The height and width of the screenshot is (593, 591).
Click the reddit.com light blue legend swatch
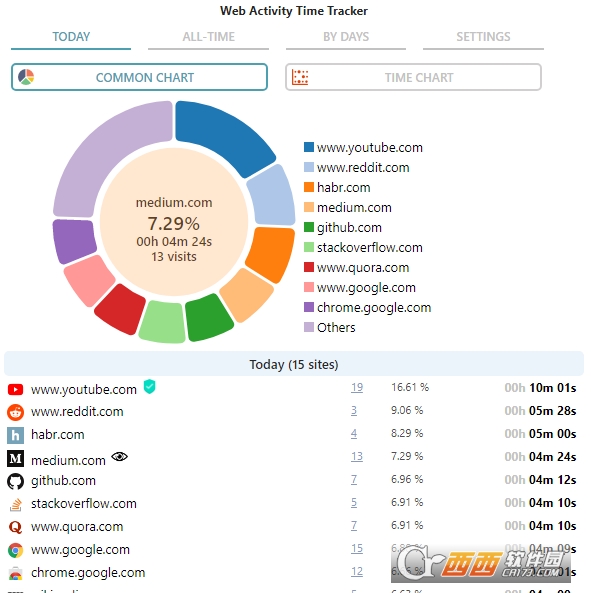point(309,167)
